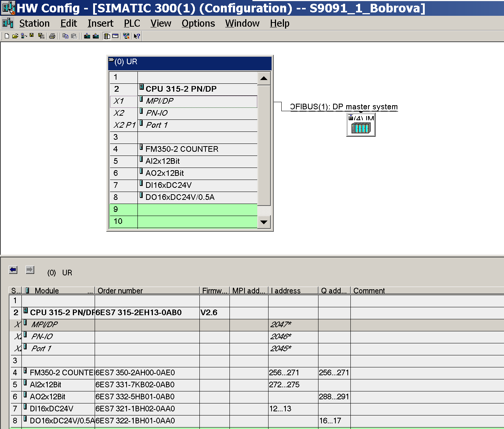Image resolution: width=504 pixels, height=429 pixels.
Task: Click the Configure Network icon
Action: [126, 36]
